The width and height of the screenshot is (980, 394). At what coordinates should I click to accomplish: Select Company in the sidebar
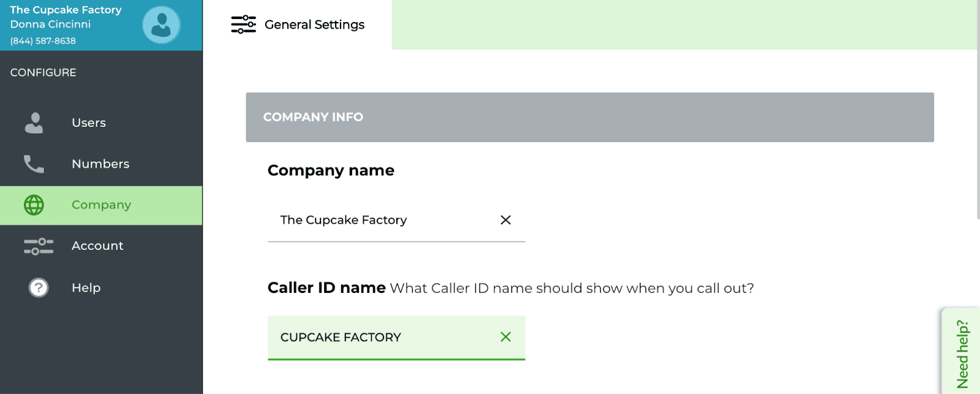tap(101, 205)
